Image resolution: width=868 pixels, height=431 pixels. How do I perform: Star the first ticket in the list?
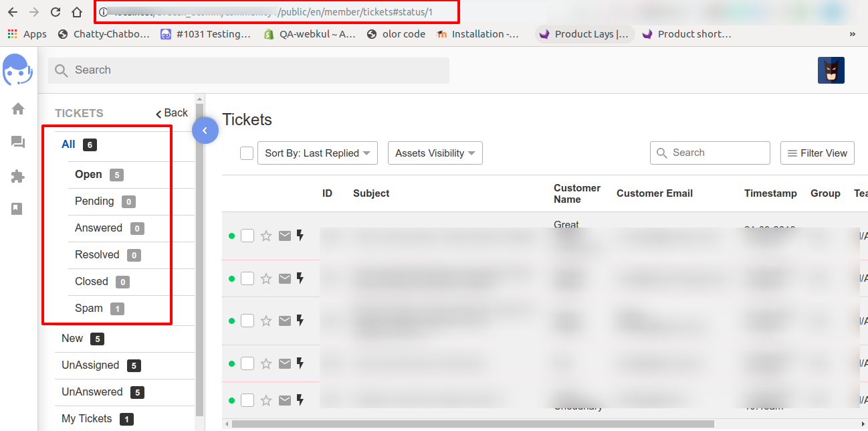[266, 236]
